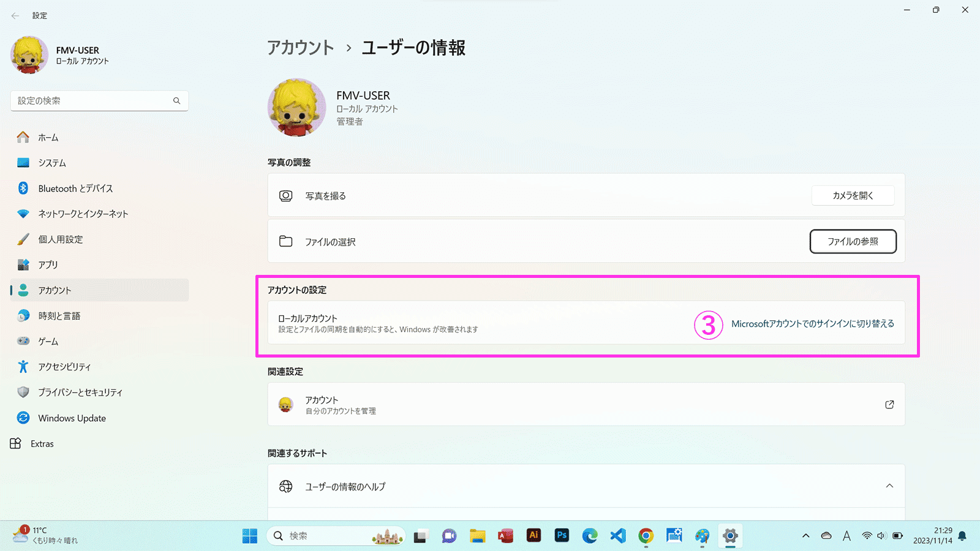Open Visual Studio Code from the taskbar
980x551 pixels.
point(618,536)
